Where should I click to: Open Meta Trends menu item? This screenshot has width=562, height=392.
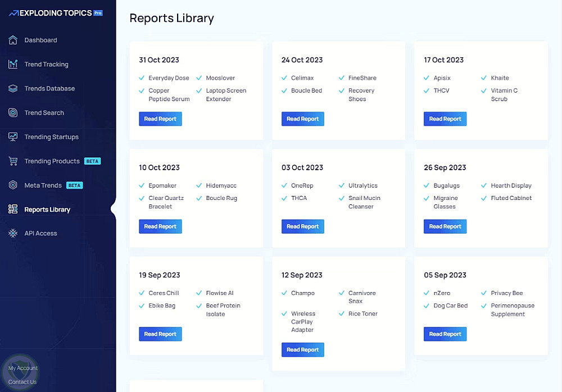43,185
